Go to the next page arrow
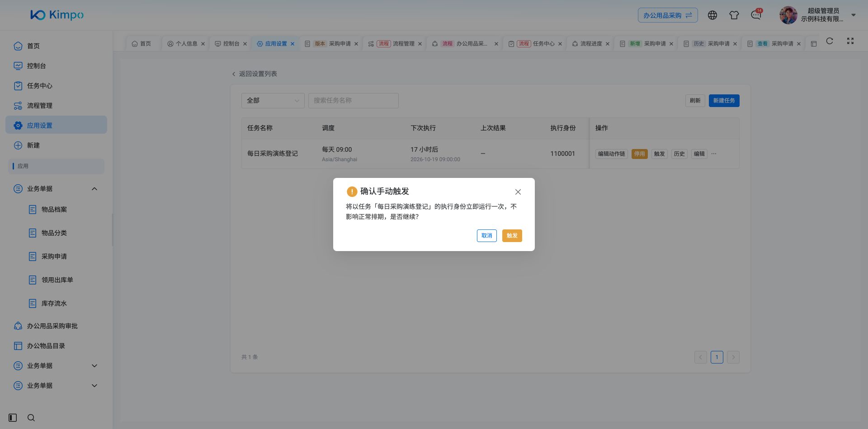Viewport: 868px width, 429px height. 733,357
